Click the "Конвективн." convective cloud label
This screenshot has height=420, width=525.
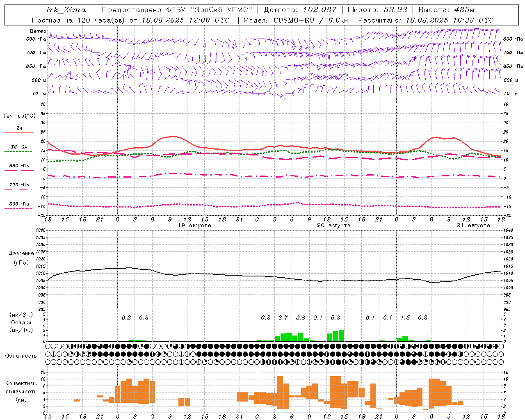[21, 383]
